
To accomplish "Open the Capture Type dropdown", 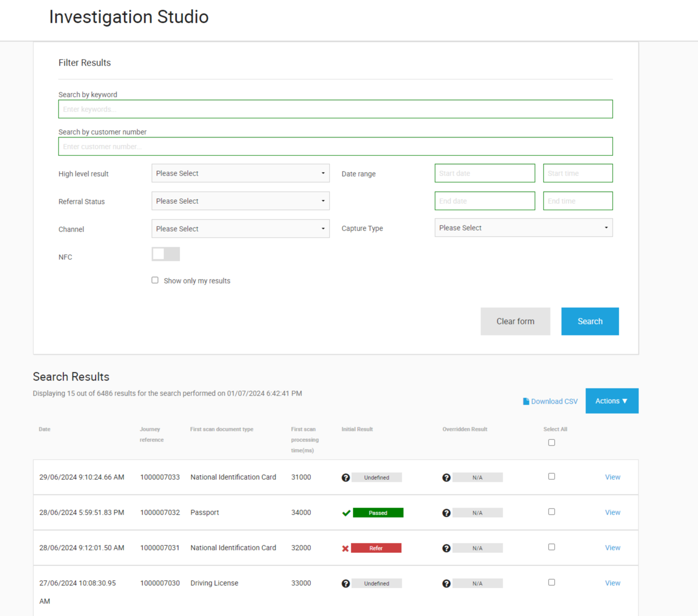I will [x=523, y=228].
